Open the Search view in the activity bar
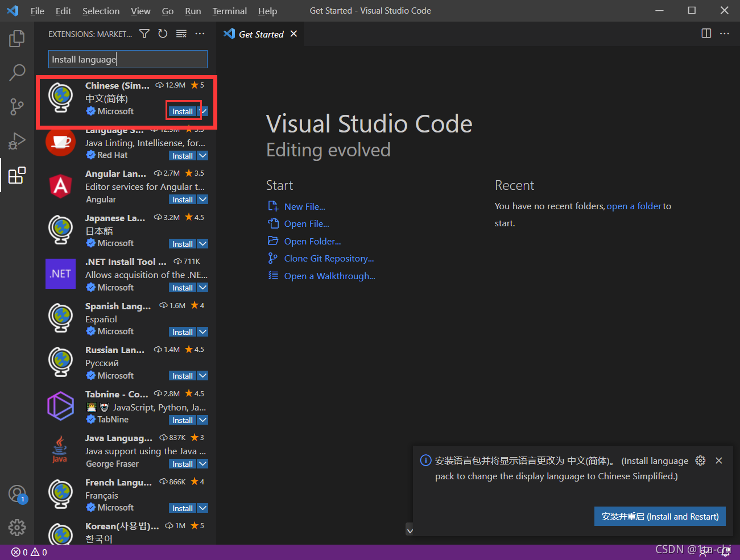Image resolution: width=740 pixels, height=560 pixels. point(17,72)
